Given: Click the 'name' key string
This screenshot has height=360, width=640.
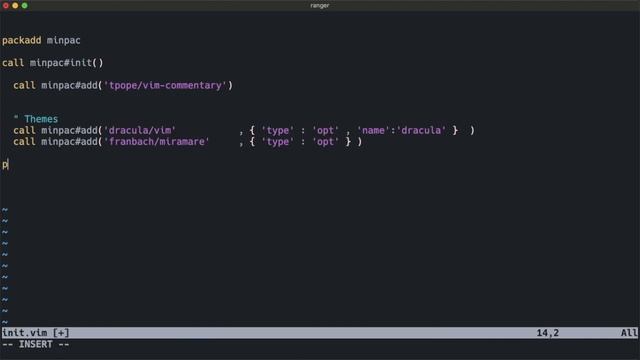Looking at the screenshot, I should (373, 131).
